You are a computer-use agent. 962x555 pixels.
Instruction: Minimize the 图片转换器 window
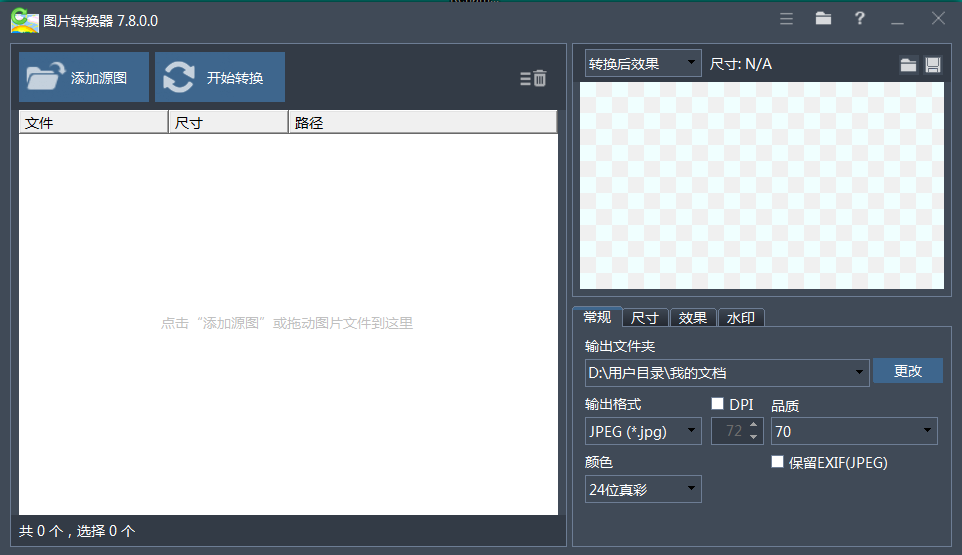coord(897,19)
